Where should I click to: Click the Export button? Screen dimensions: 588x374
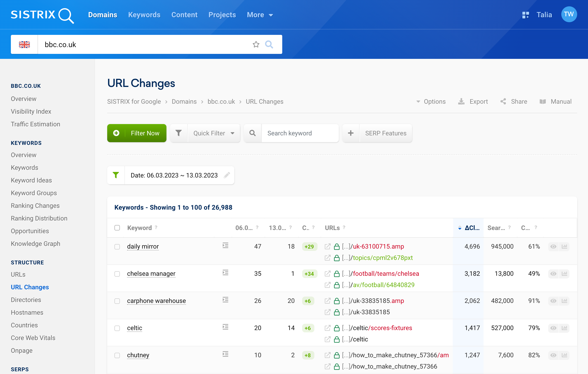(x=473, y=101)
